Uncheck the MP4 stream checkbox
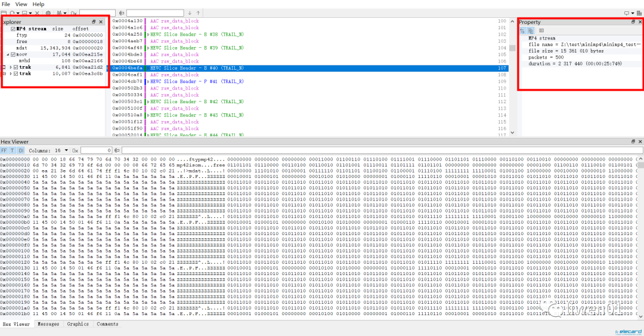 [13, 29]
